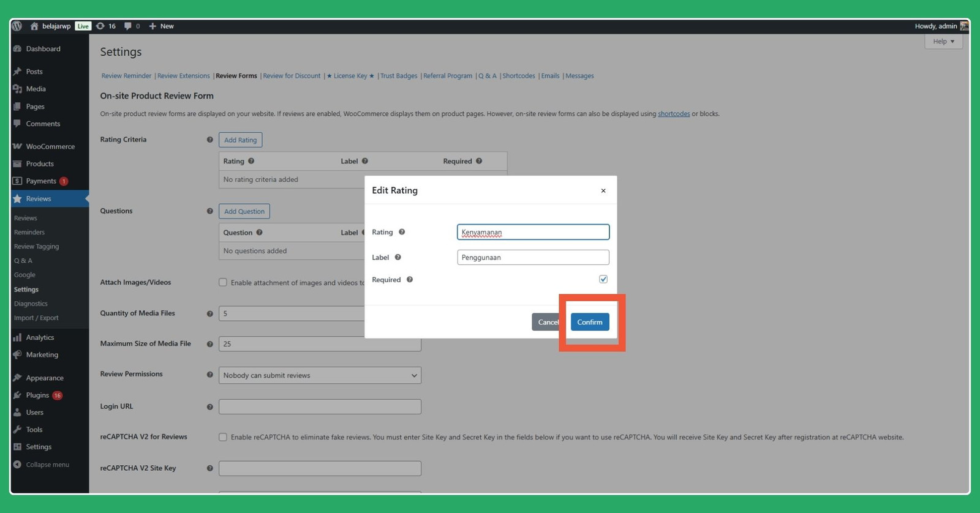This screenshot has width=980, height=513.
Task: Expand the Help tab dropdown
Action: pyautogui.click(x=943, y=42)
